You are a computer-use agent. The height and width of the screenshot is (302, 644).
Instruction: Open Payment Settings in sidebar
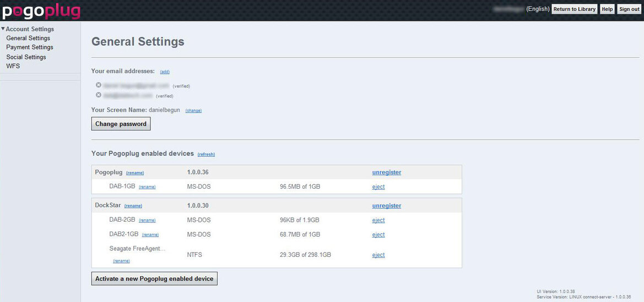coord(30,47)
